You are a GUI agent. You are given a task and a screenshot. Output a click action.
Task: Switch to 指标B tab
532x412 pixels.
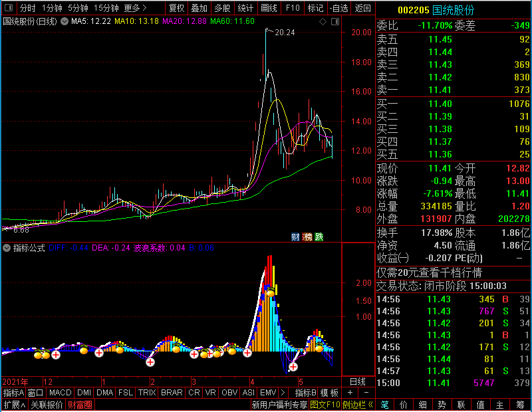pyautogui.click(x=305, y=393)
